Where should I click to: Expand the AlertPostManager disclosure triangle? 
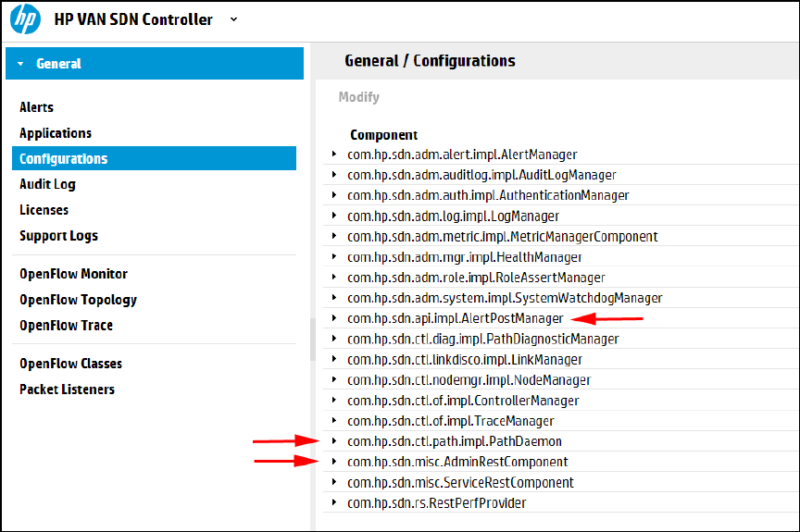[x=334, y=318]
